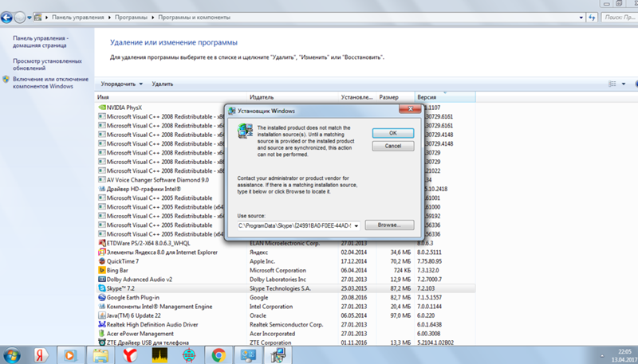Click version 7.75.80.95 cell
This screenshot has width=638, height=364.
tap(429, 261)
